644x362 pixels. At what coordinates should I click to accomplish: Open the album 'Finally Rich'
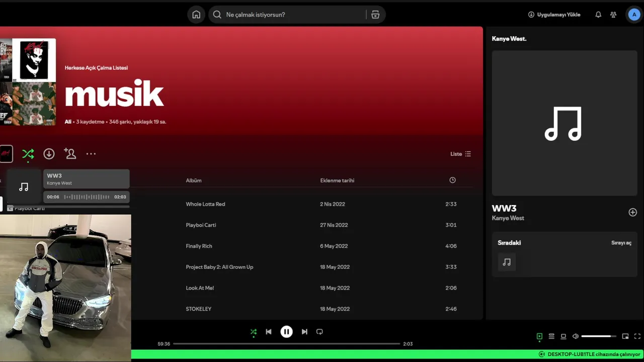click(199, 246)
